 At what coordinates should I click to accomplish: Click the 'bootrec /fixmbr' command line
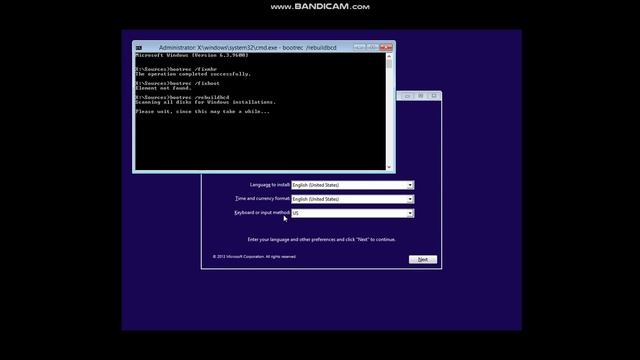pos(176,69)
